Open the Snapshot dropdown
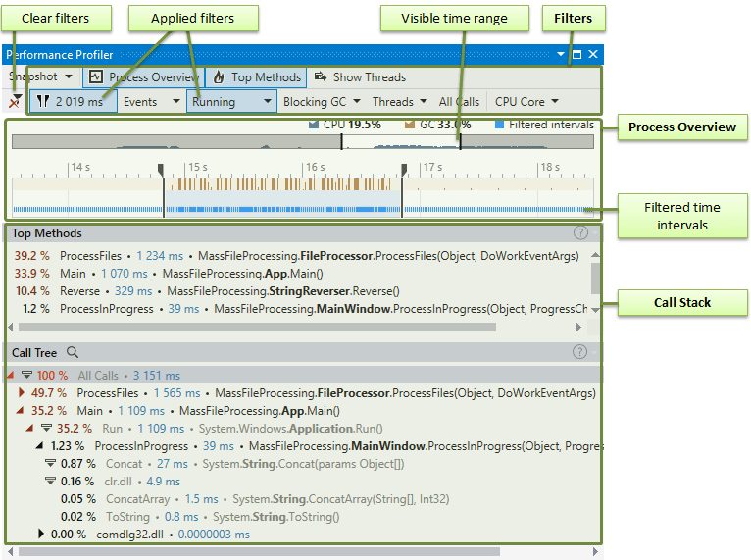This screenshot has height=560, width=751. pos(40,76)
